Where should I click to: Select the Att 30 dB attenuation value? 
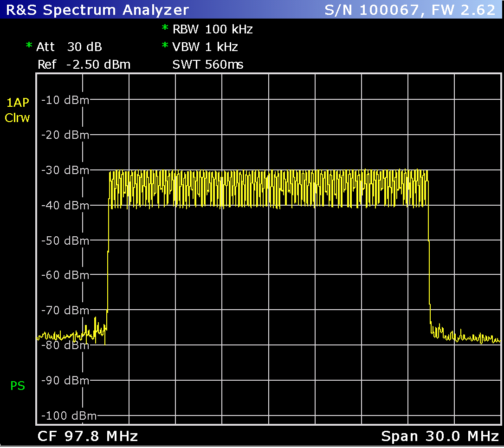(x=69, y=47)
